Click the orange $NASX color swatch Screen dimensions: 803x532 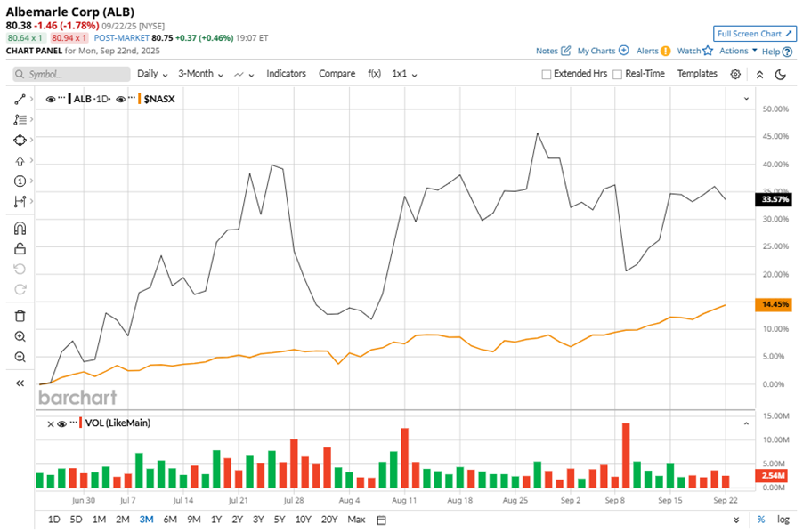139,99
